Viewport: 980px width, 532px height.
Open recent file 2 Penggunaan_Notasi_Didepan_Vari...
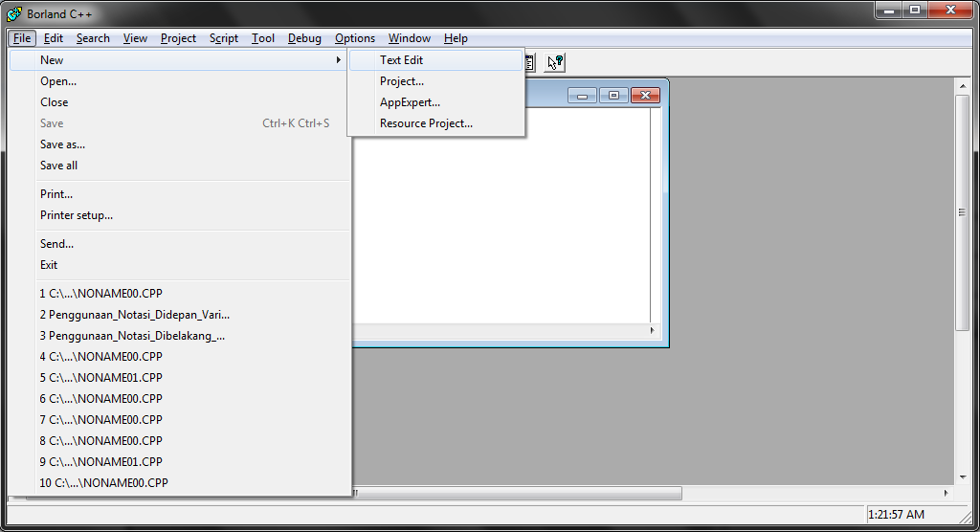point(179,315)
